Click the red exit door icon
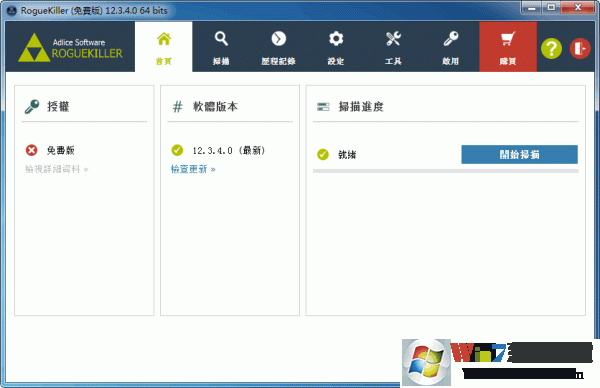600x388 pixels. click(x=580, y=49)
